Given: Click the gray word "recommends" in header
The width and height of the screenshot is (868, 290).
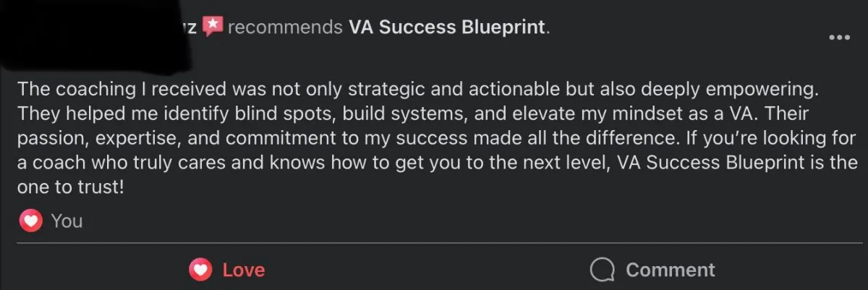Looking at the screenshot, I should pyautogui.click(x=285, y=27).
